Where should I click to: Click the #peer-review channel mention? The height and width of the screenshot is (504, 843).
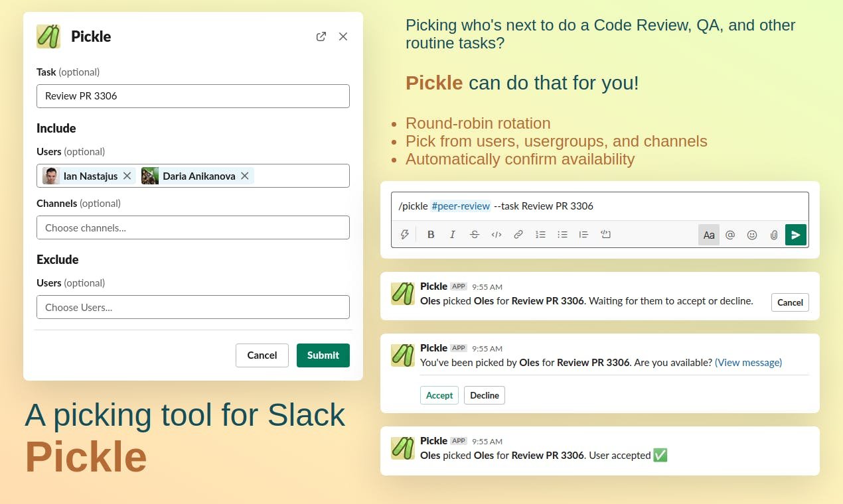coord(461,206)
